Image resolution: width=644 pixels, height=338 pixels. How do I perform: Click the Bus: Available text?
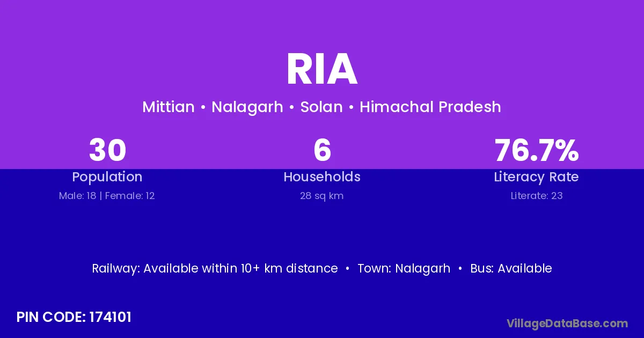tap(511, 268)
